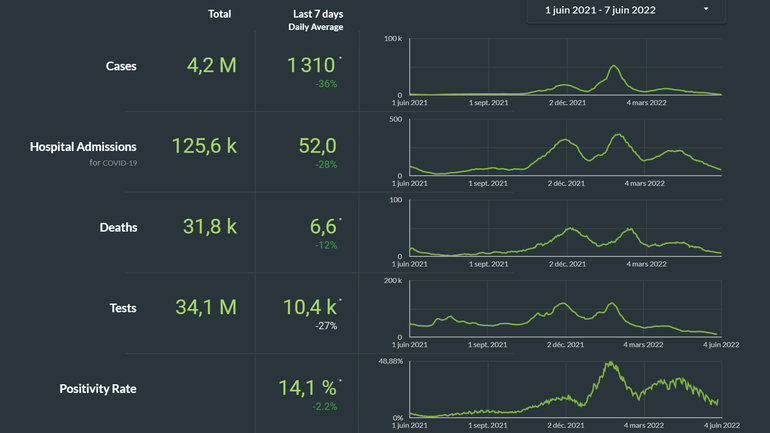Select the Hospital Admissions row label
The width and height of the screenshot is (770, 433).
click(83, 147)
